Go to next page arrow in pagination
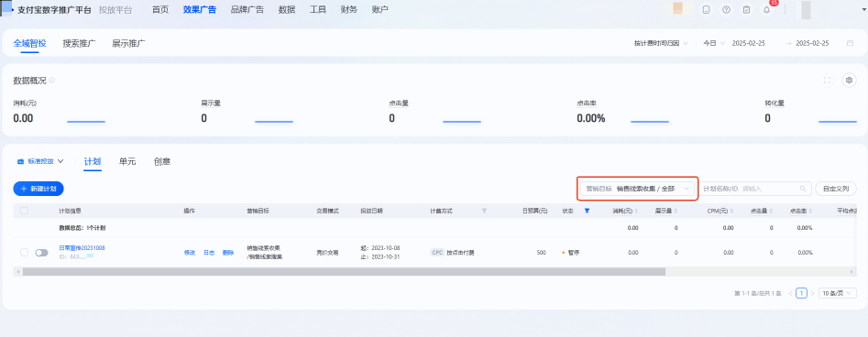Viewport: 868px width, 337px height. point(812,293)
